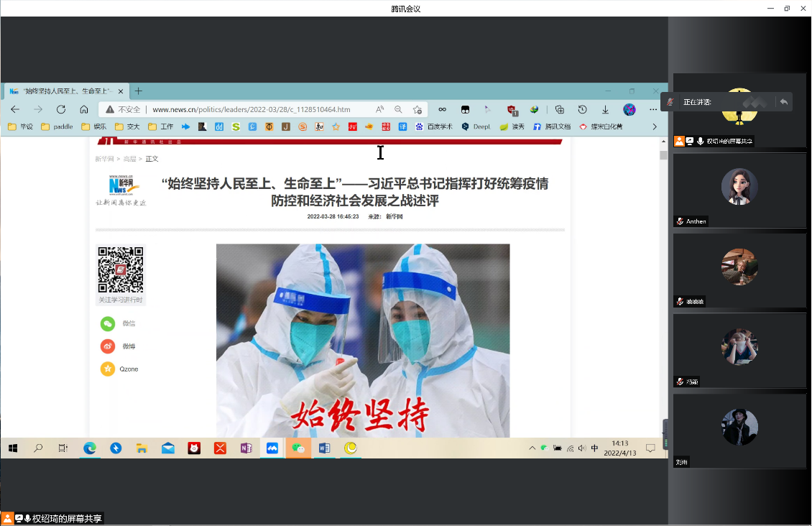Viewport: 812px width, 526px height.
Task: Click the 高层 breadcrumb link
Action: click(129, 159)
